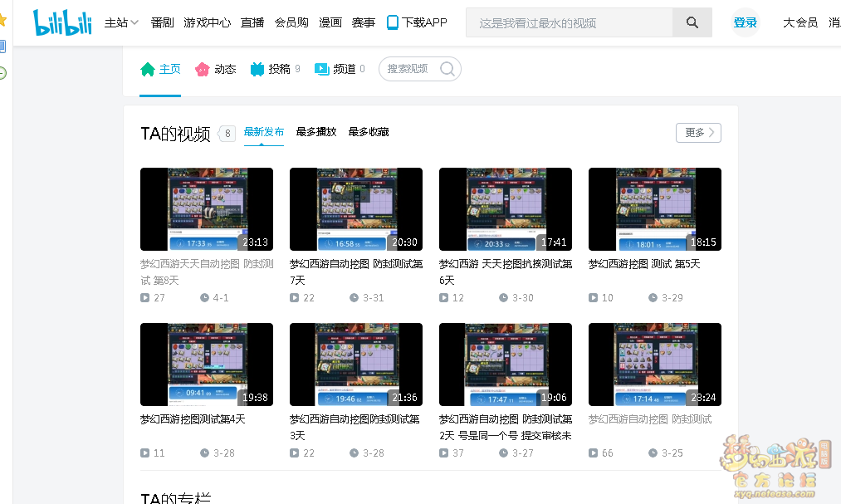
Task: Click the clock icon beside 4-1
Action: (x=204, y=297)
